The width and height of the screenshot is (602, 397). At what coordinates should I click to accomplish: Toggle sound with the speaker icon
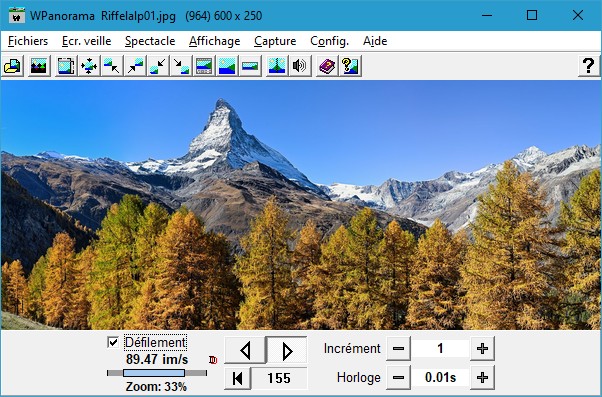(299, 66)
